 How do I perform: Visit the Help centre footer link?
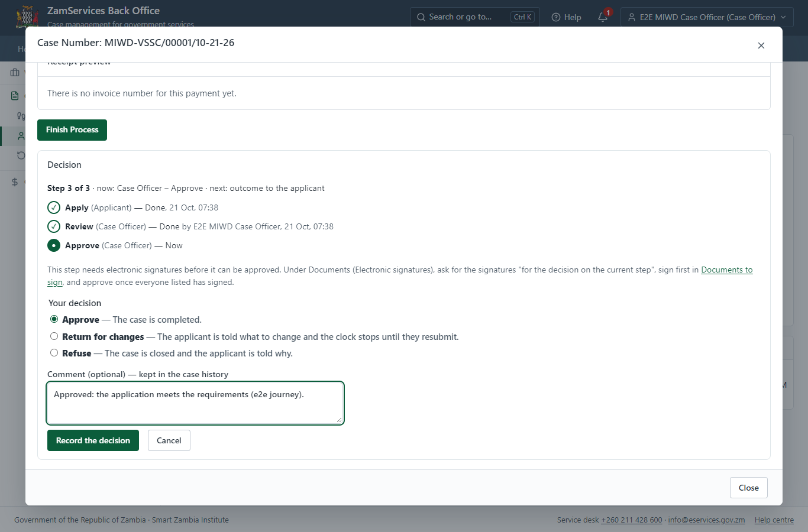774,520
